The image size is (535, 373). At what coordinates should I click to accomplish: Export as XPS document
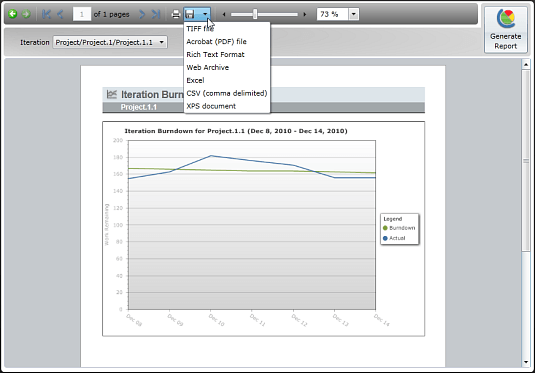tap(227, 106)
